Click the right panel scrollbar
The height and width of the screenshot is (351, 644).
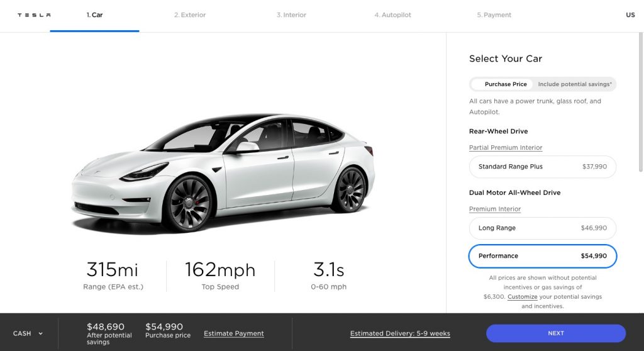click(x=640, y=102)
